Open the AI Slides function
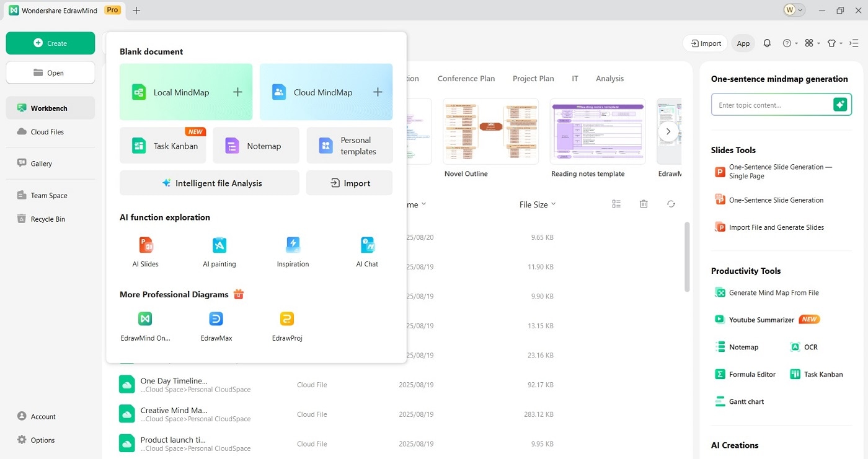The width and height of the screenshot is (868, 459). point(146,252)
